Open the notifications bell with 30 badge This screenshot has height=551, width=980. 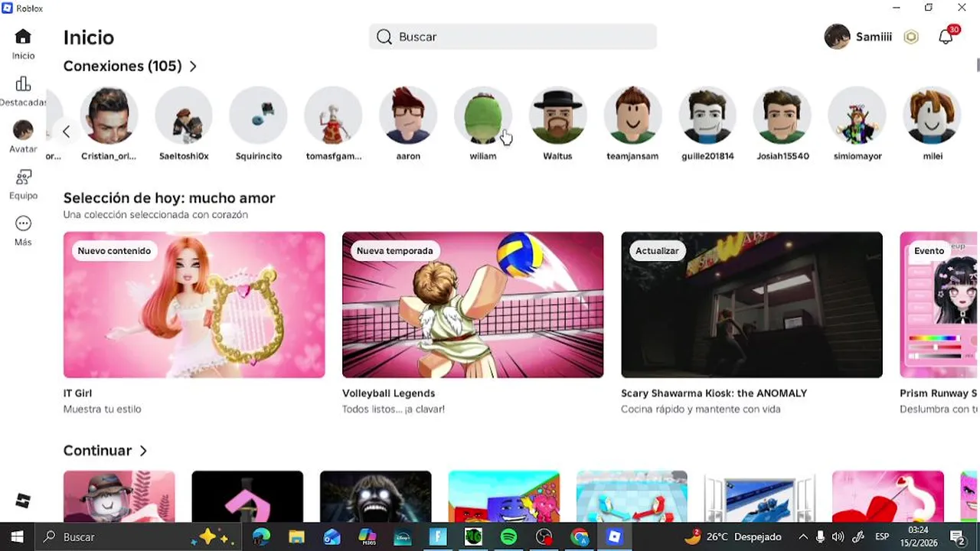[946, 37]
